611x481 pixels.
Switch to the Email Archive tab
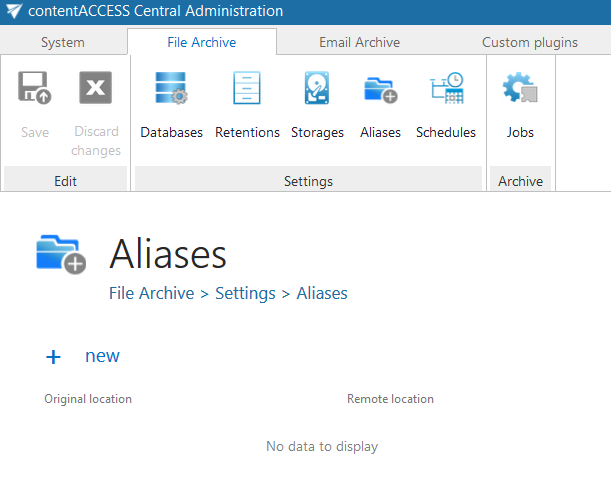[x=360, y=42]
